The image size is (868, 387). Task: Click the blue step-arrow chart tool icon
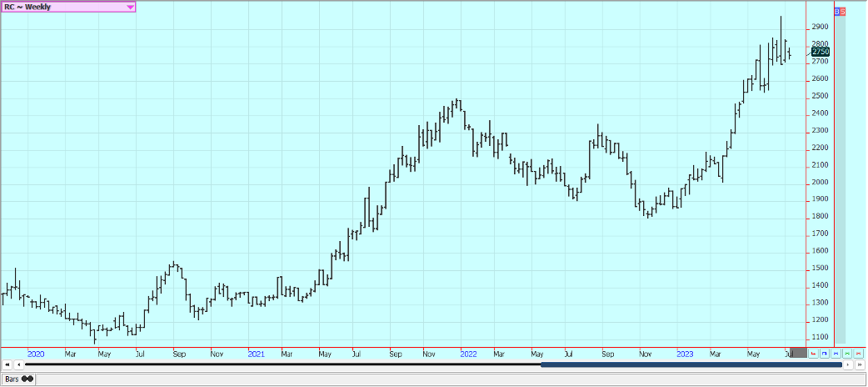(825, 353)
